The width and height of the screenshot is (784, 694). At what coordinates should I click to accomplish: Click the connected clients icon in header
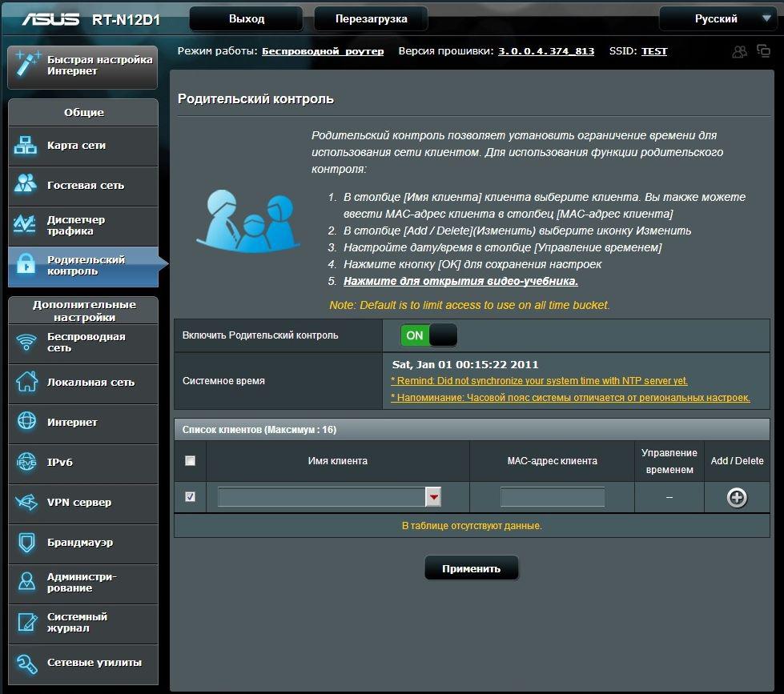(x=740, y=51)
